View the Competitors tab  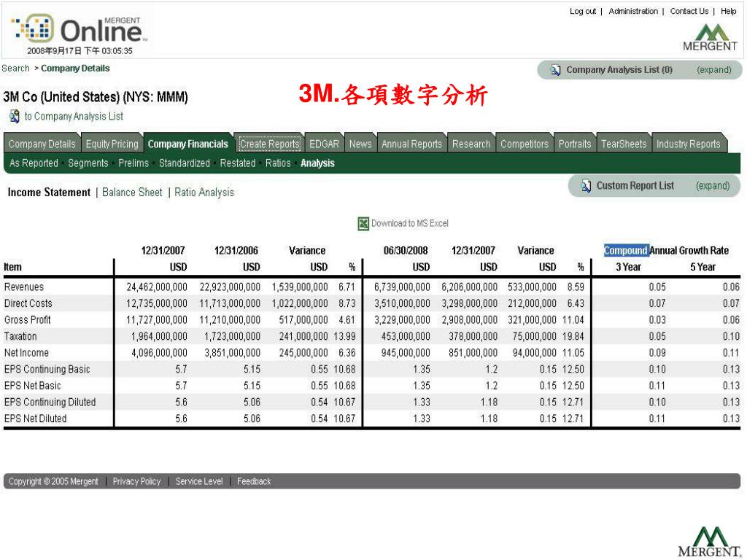tap(524, 144)
